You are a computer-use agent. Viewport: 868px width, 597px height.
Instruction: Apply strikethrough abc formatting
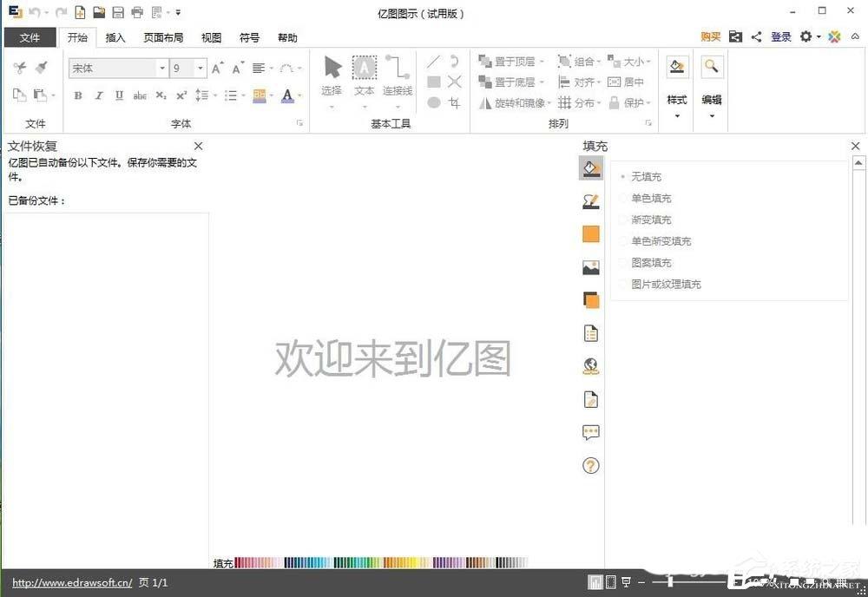point(140,95)
